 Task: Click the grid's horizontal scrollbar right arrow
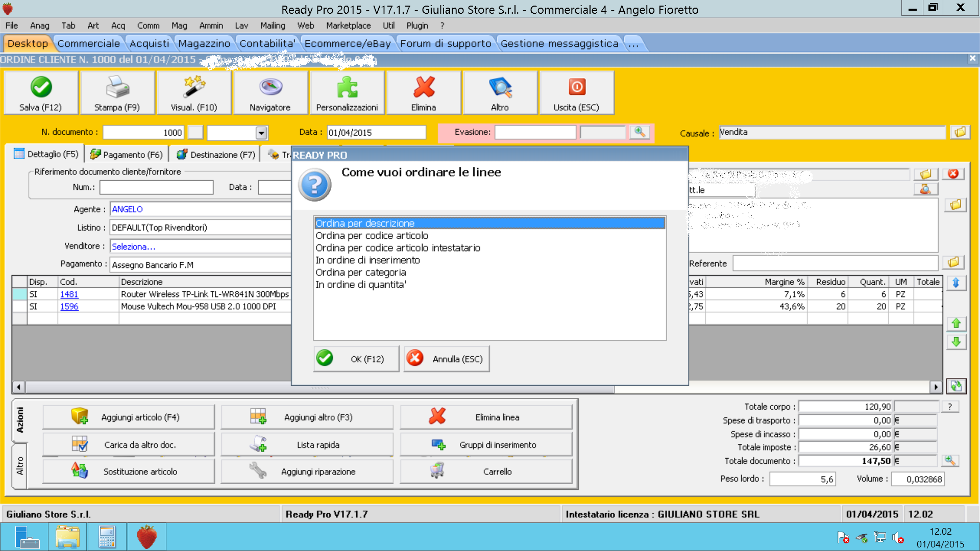click(936, 387)
